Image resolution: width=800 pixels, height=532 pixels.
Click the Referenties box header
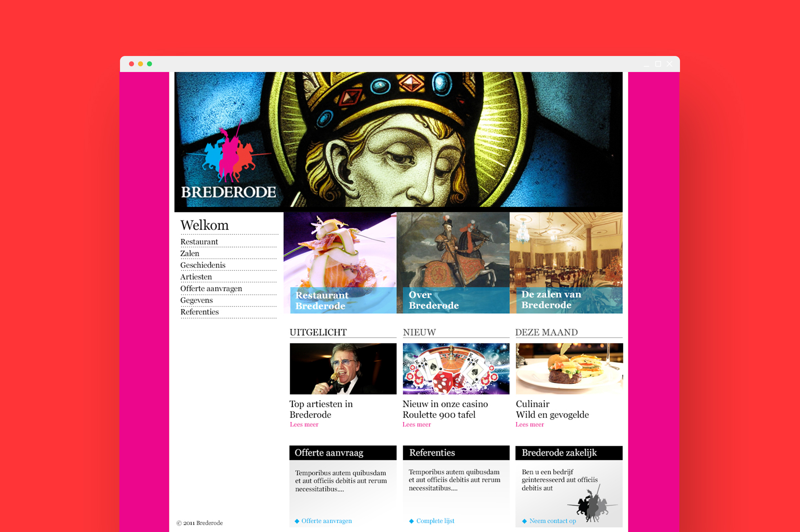coord(456,453)
